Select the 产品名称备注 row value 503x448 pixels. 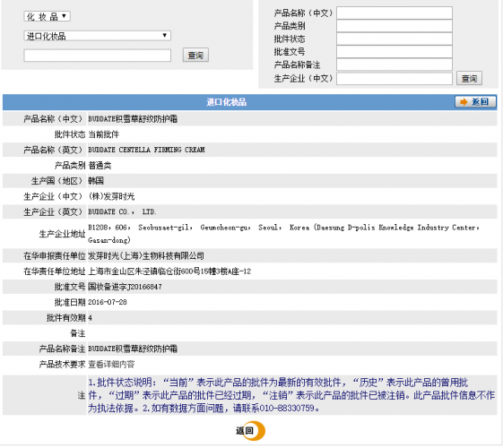pyautogui.click(x=133, y=349)
